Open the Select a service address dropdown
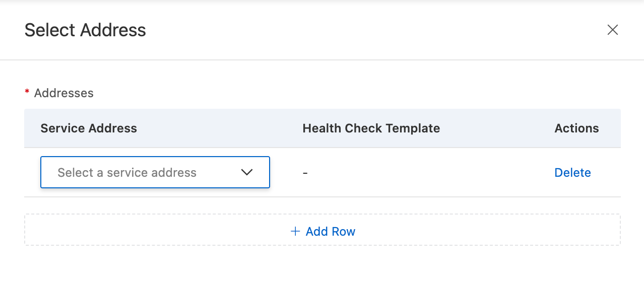The image size is (644, 281). (x=155, y=172)
